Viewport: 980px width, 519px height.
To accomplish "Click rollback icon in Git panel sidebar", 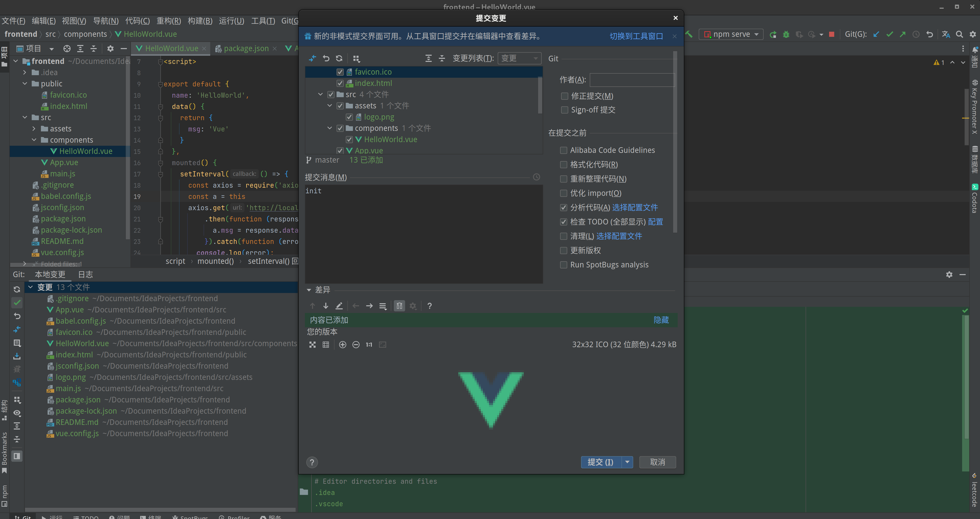I will 17,316.
